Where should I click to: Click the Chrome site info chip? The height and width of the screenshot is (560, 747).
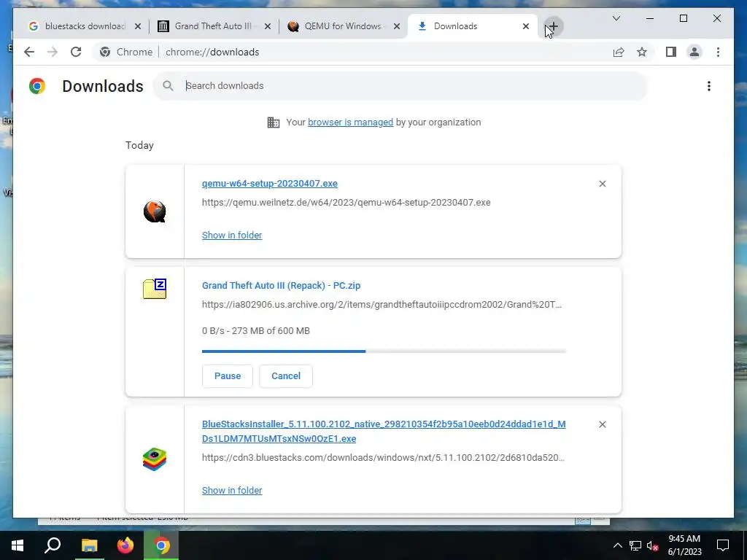tap(126, 52)
